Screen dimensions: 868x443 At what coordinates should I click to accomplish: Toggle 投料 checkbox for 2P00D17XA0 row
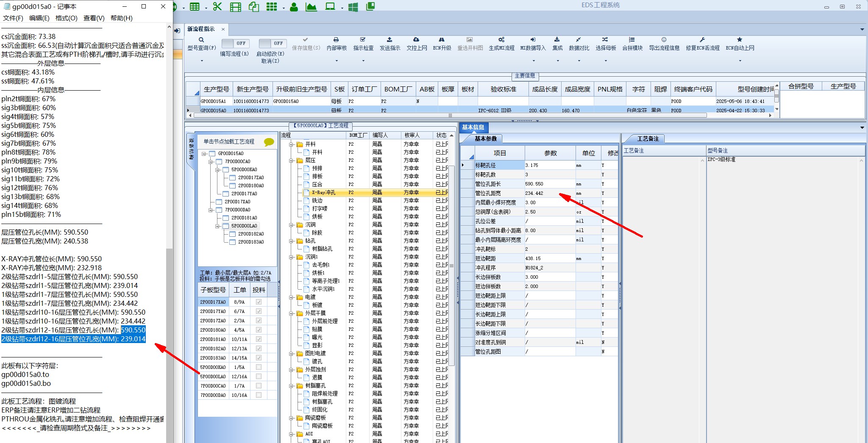259,302
